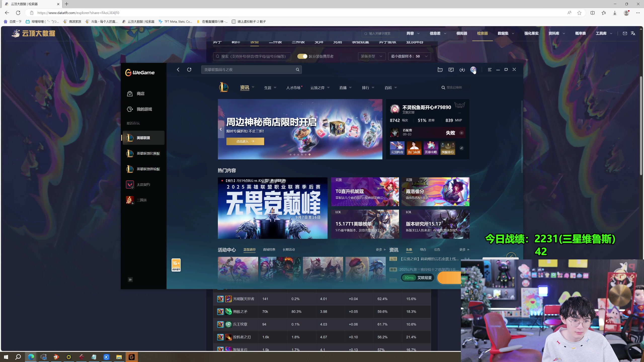Screen dimensions: 644x362
Task: Open 国服排行 shortcut tile
Action: point(448,148)
